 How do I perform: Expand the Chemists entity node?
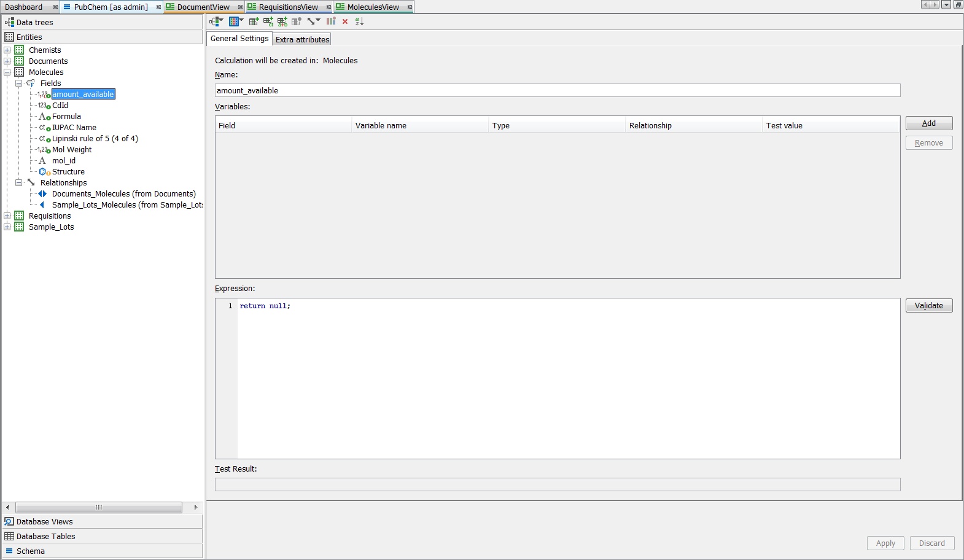click(x=7, y=50)
